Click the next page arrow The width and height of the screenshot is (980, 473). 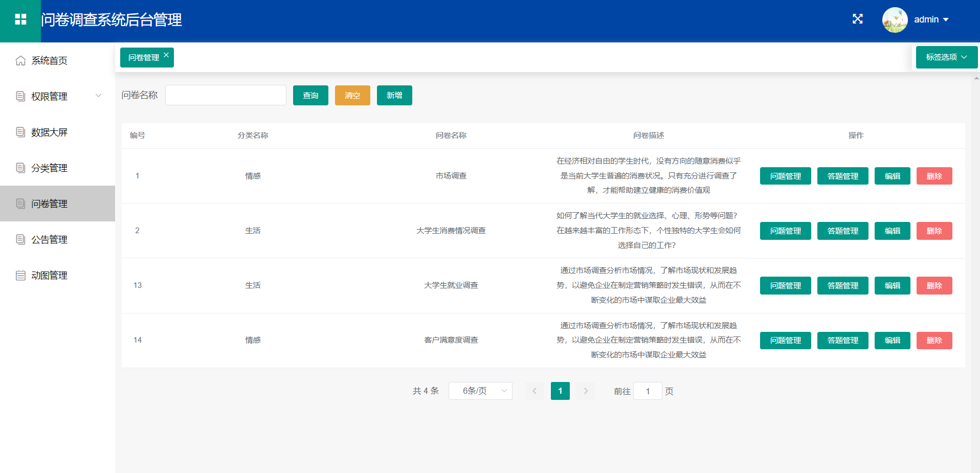pos(586,391)
